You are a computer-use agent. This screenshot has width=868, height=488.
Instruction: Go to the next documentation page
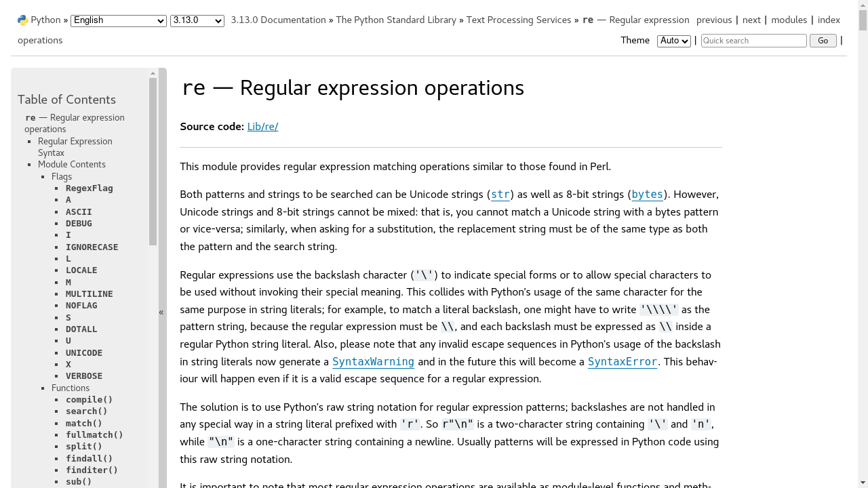(751, 20)
